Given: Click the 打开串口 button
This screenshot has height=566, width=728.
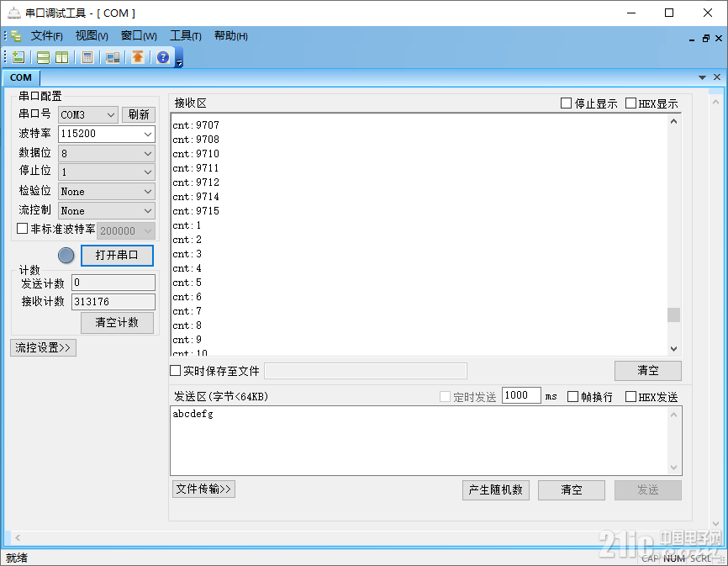Looking at the screenshot, I should (x=117, y=256).
